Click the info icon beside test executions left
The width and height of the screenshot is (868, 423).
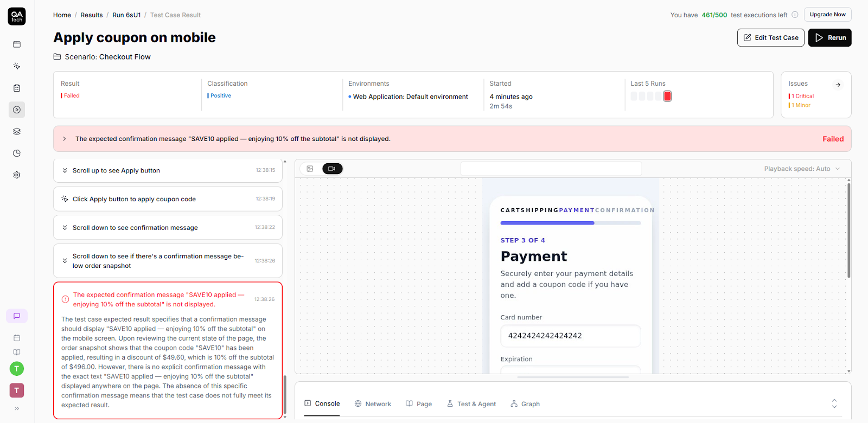(x=795, y=15)
